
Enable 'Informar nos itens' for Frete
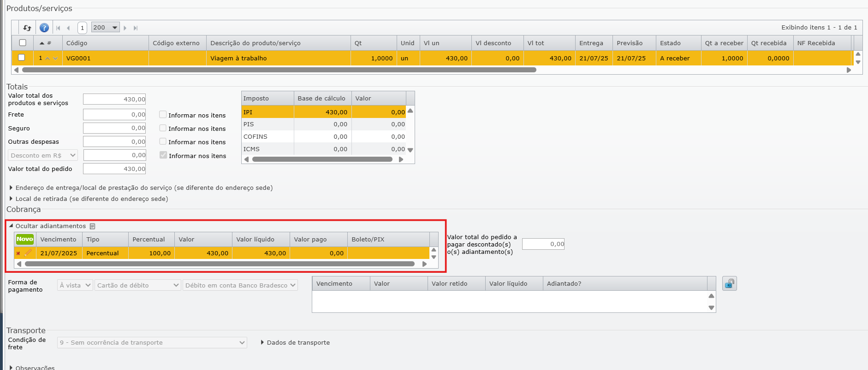[x=163, y=115]
